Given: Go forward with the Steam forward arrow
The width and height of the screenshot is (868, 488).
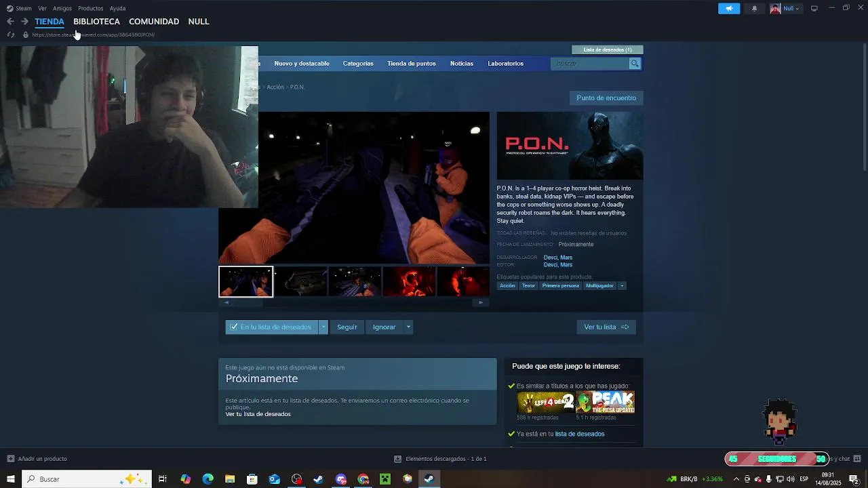Looking at the screenshot, I should [x=24, y=22].
